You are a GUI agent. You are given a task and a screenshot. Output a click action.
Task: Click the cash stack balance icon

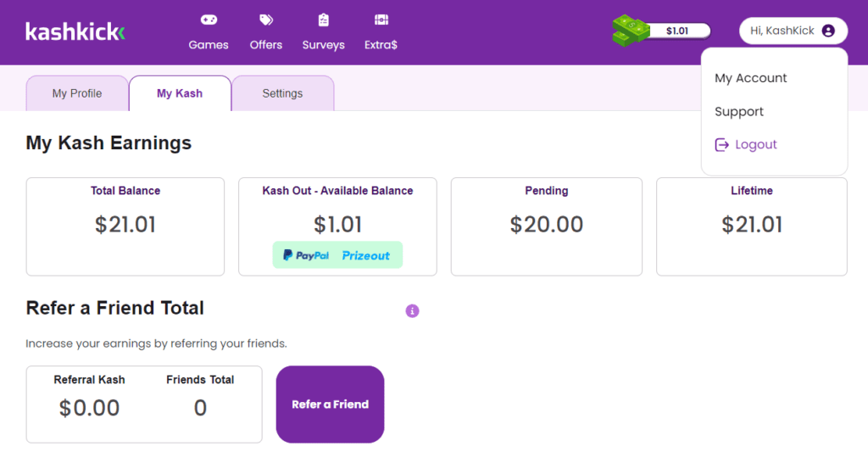pos(631,31)
